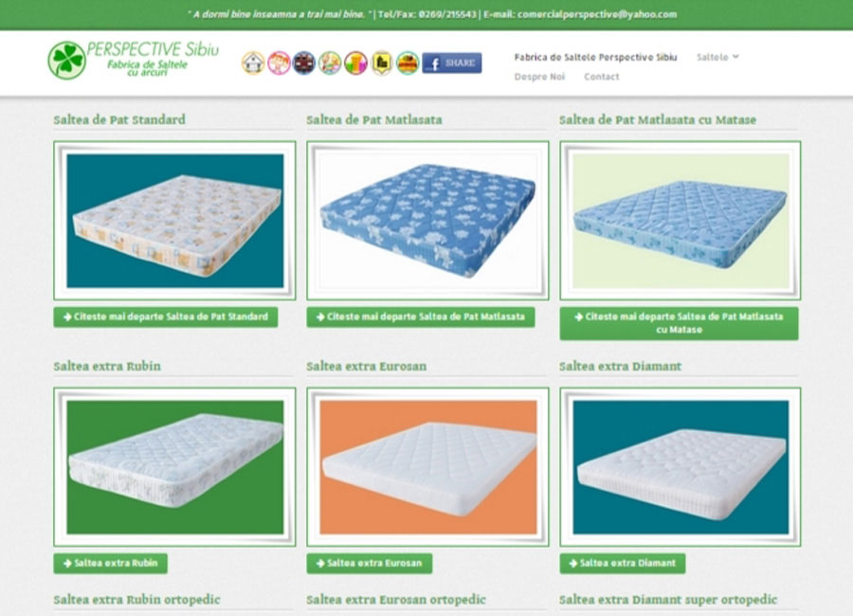This screenshot has width=853, height=616.
Task: Click the dark blue circle icon
Action: (304, 63)
